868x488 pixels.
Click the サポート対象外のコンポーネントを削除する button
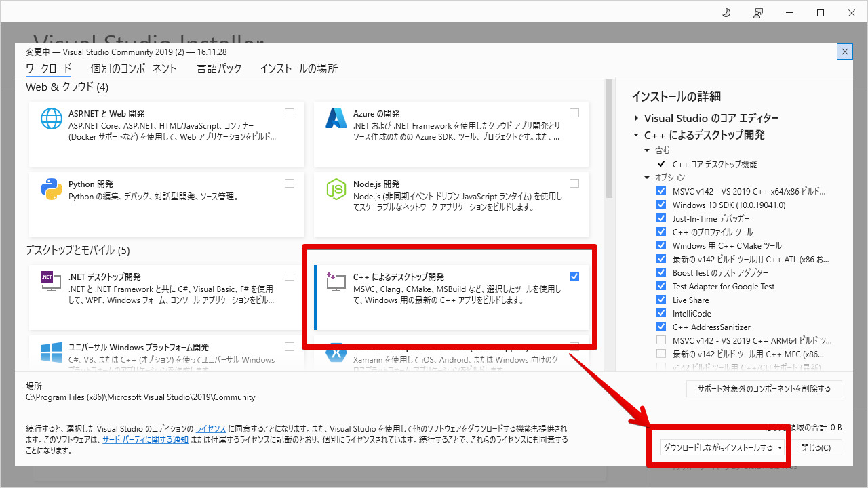(764, 389)
